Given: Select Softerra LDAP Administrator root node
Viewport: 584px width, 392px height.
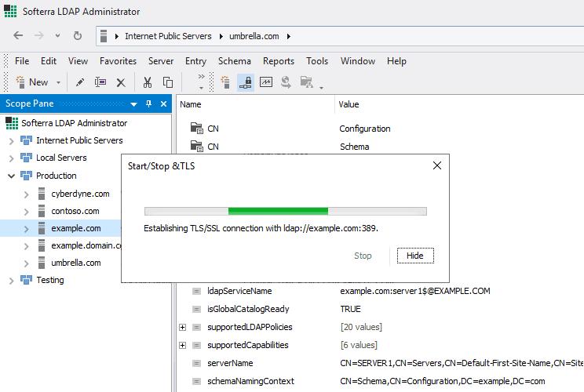Looking at the screenshot, I should 74,123.
